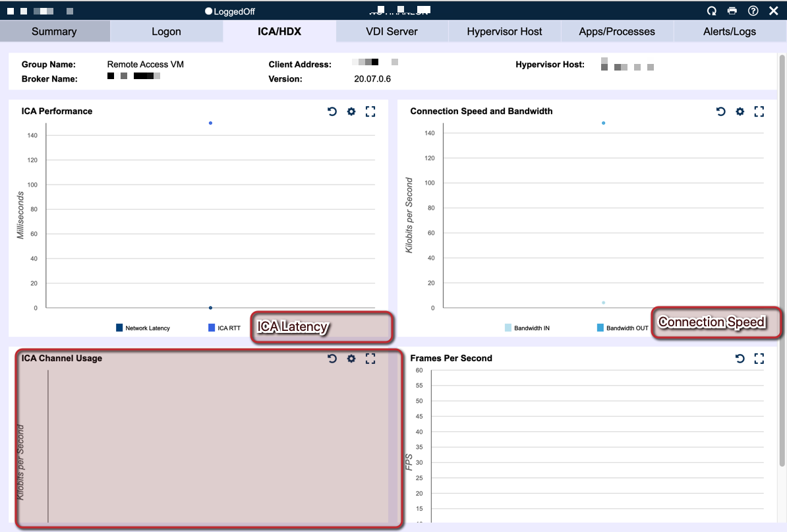787x532 pixels.
Task: Open help via the question mark icon
Action: pos(753,11)
